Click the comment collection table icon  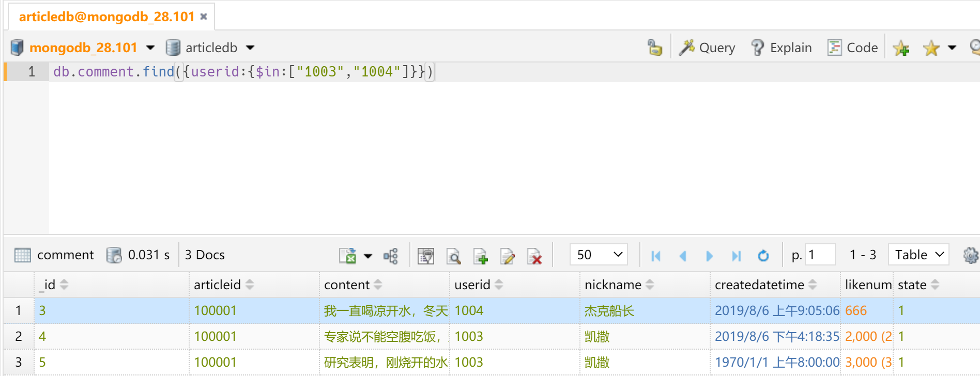tap(23, 255)
